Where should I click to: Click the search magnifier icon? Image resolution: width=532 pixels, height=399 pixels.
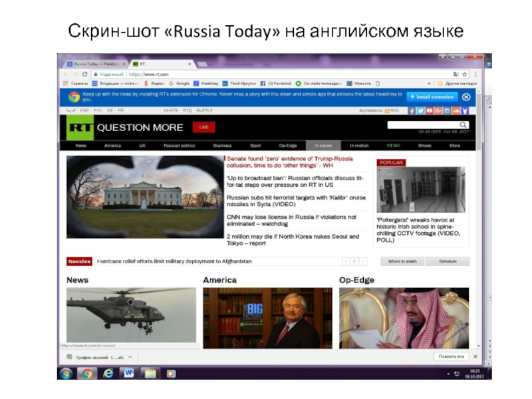pyautogui.click(x=463, y=125)
